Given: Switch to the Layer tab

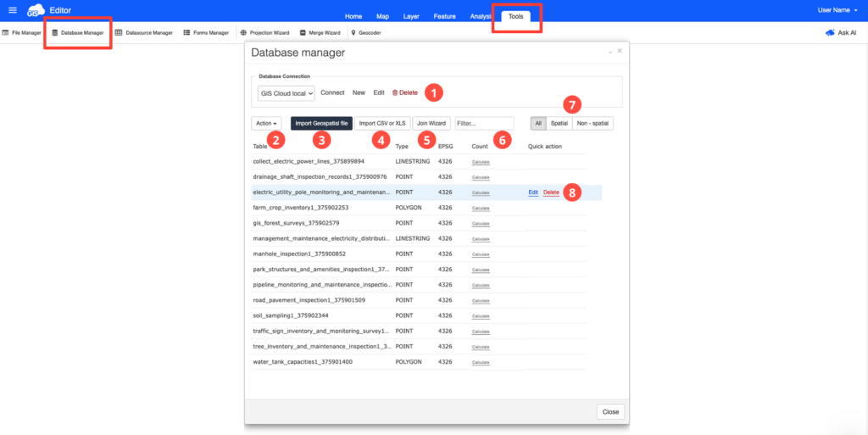Looking at the screenshot, I should click(411, 16).
